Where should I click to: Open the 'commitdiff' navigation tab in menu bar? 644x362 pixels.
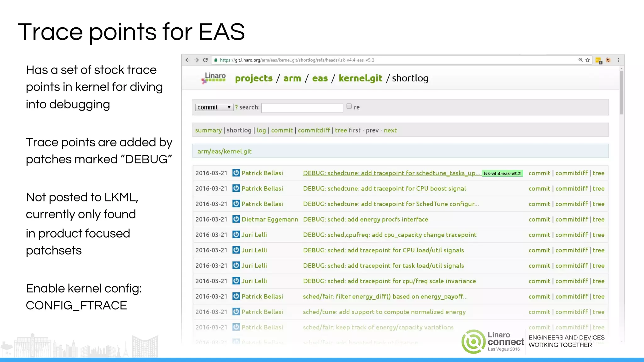314,130
